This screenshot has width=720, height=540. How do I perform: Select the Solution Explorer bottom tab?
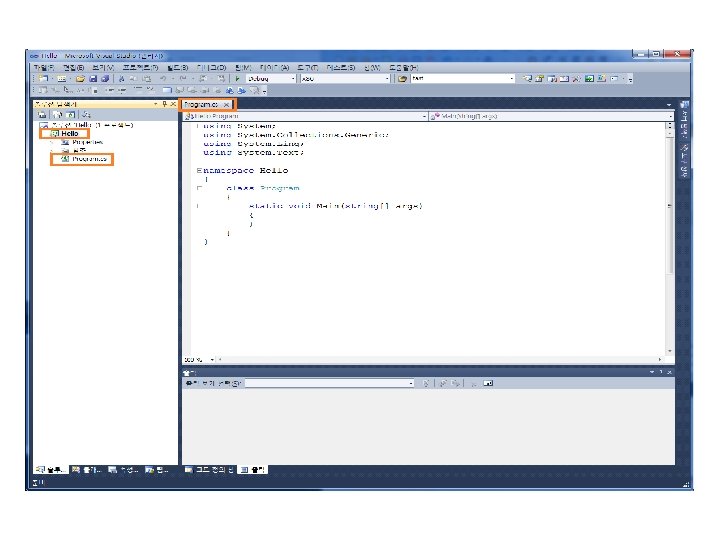point(51,470)
